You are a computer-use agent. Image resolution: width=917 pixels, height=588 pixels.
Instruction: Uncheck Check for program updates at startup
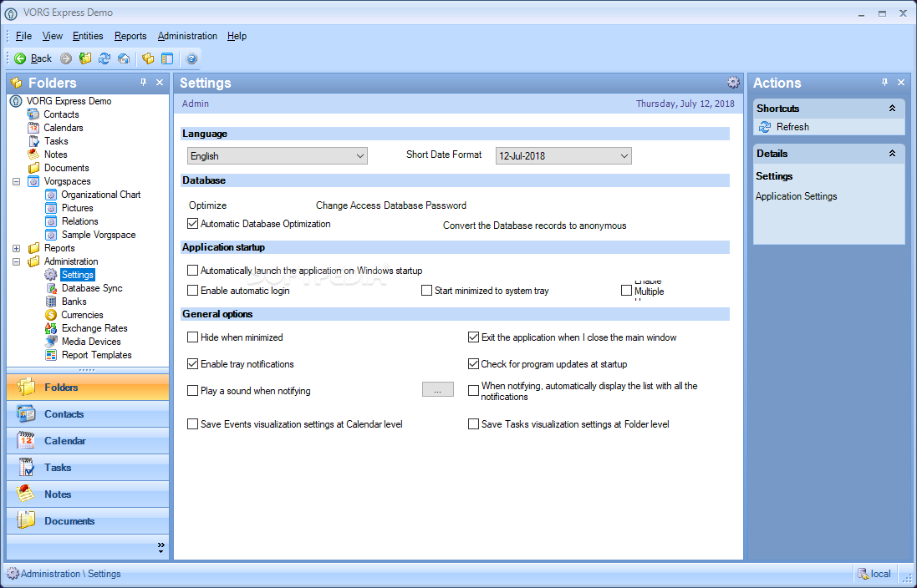pos(474,364)
